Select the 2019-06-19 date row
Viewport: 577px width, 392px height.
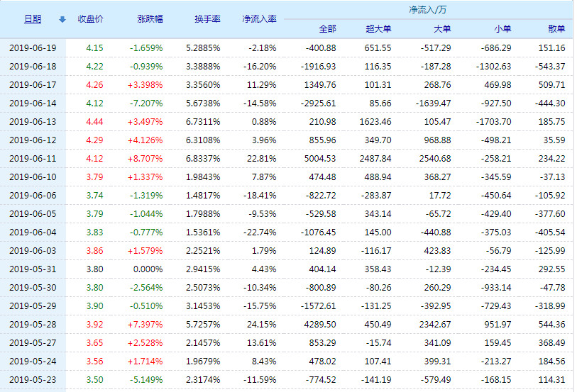33,48
